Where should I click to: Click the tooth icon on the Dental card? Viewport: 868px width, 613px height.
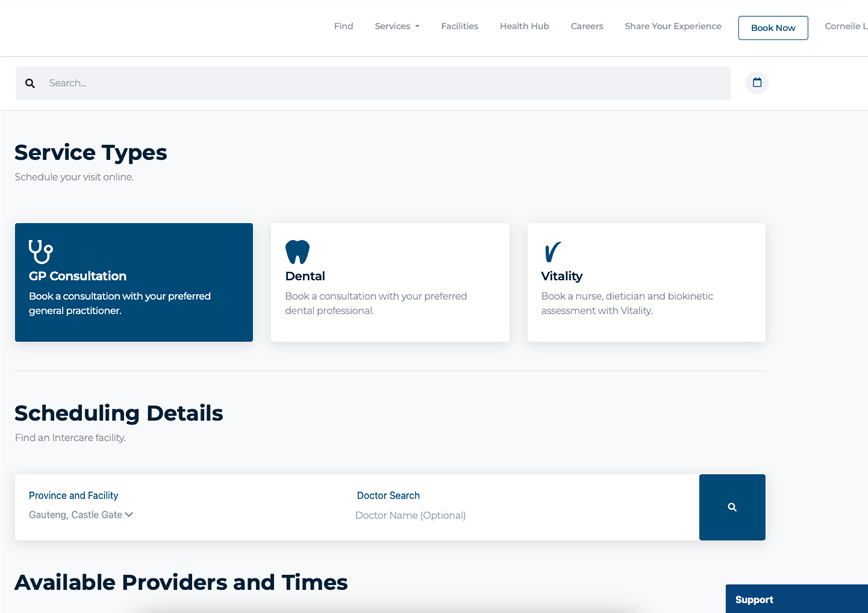coord(297,252)
